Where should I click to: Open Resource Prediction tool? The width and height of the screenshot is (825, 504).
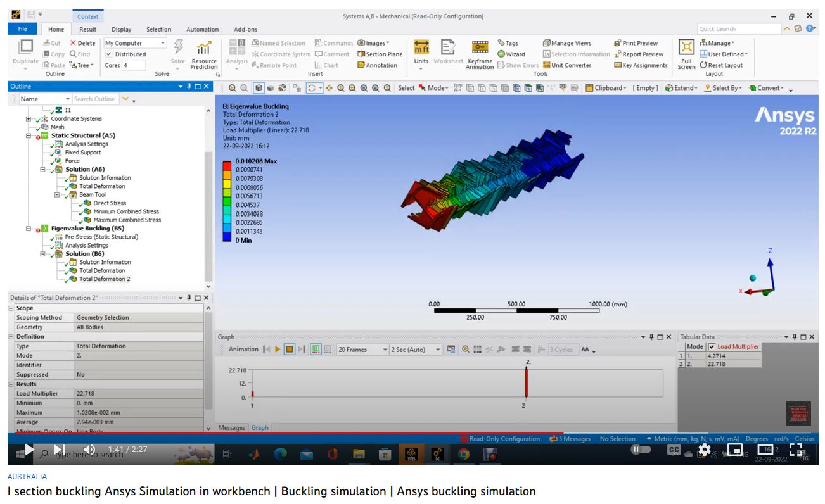[x=203, y=54]
